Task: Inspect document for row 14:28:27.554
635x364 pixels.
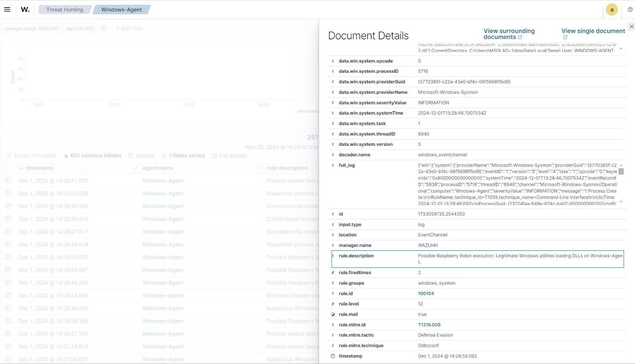Action: point(8,334)
